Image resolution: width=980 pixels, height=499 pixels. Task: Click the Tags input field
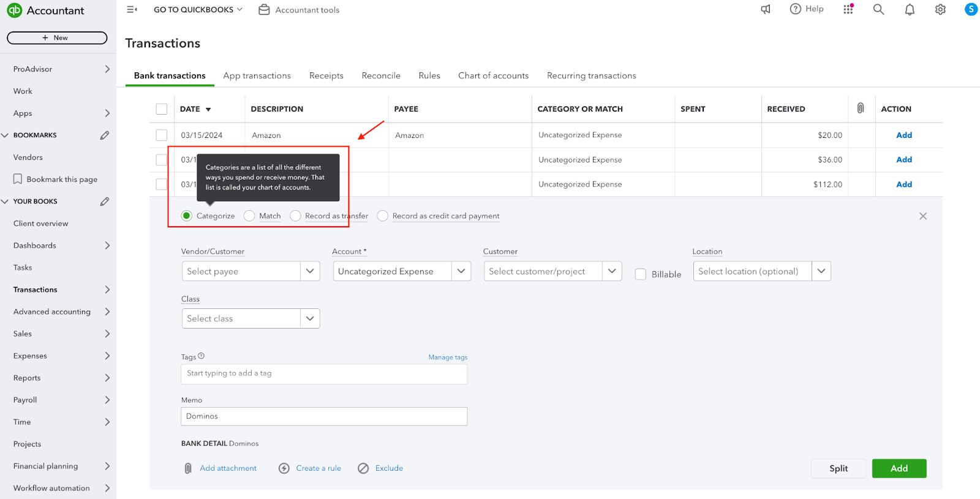[x=324, y=374]
